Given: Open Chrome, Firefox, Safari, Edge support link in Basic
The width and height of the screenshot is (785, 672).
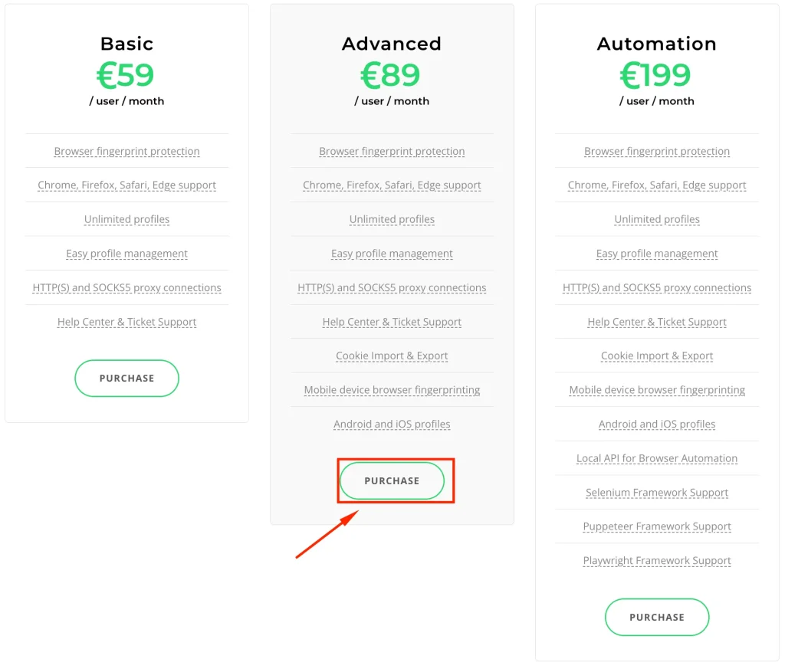Looking at the screenshot, I should [126, 185].
